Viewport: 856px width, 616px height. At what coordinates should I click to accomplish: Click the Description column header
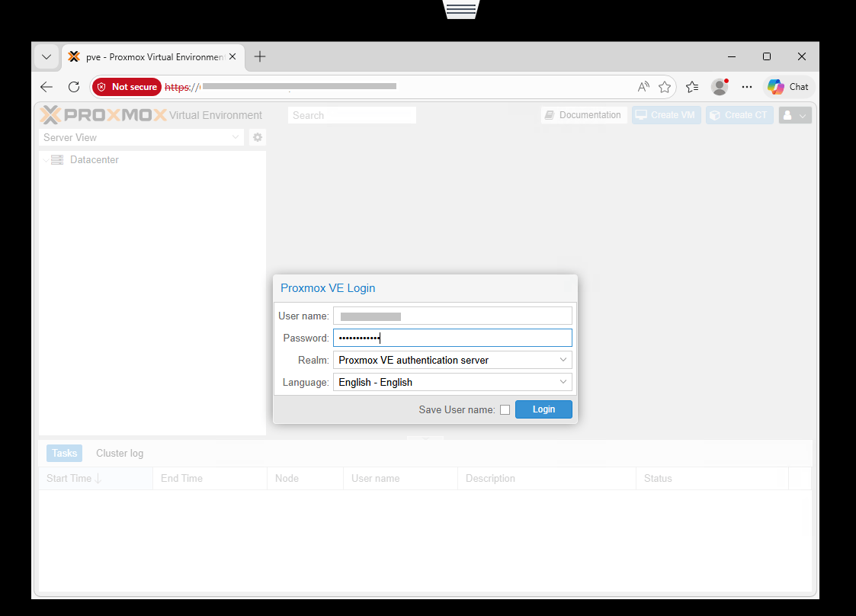[547, 478]
